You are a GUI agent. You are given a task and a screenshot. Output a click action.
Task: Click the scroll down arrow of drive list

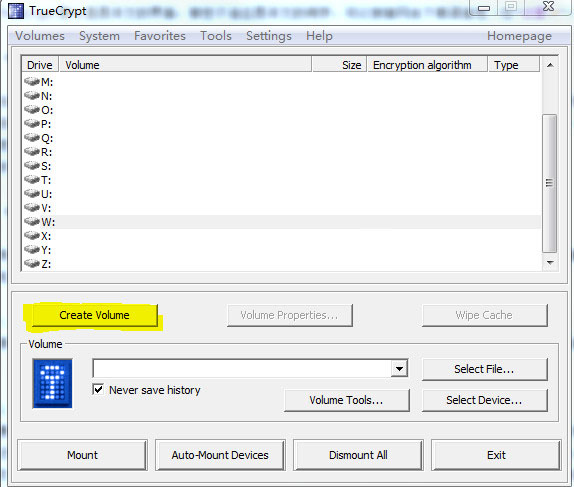[x=549, y=263]
